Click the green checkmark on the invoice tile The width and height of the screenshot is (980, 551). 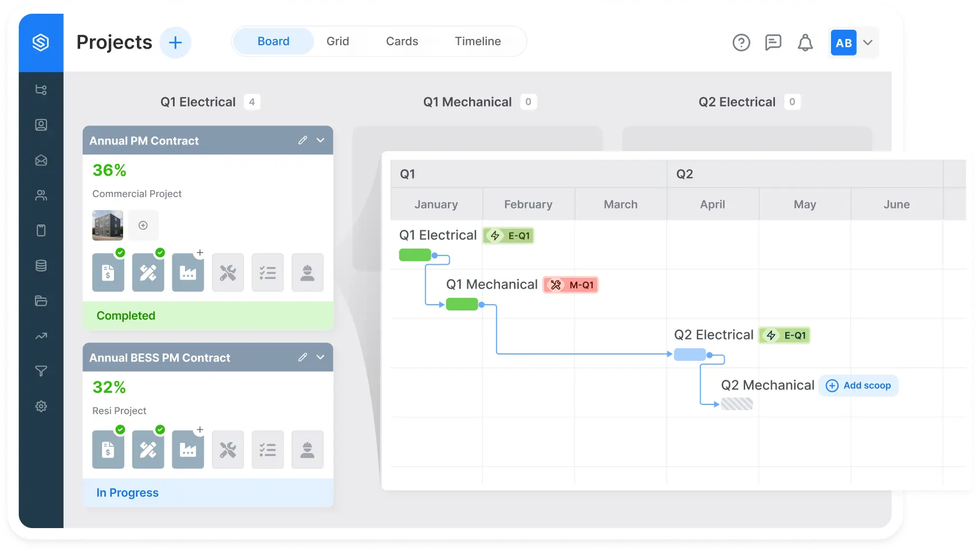point(120,252)
